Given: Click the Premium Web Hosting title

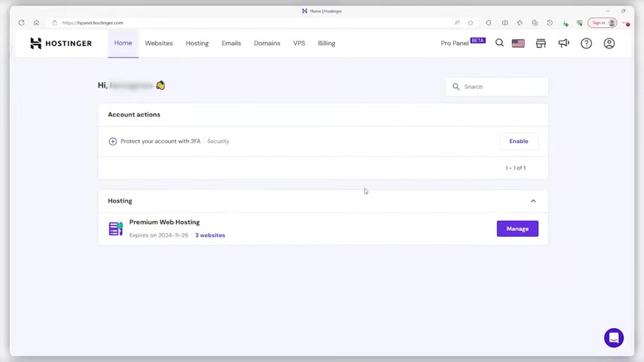Looking at the screenshot, I should (164, 222).
